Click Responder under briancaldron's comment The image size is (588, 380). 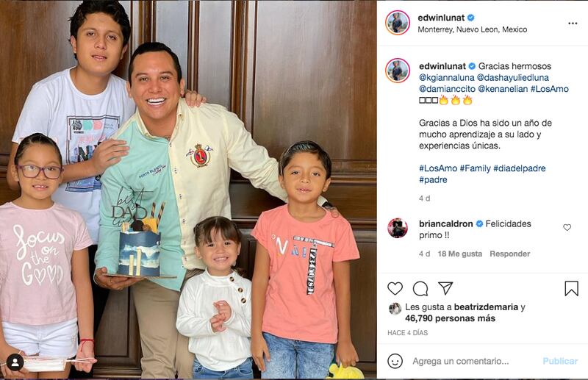[509, 254]
